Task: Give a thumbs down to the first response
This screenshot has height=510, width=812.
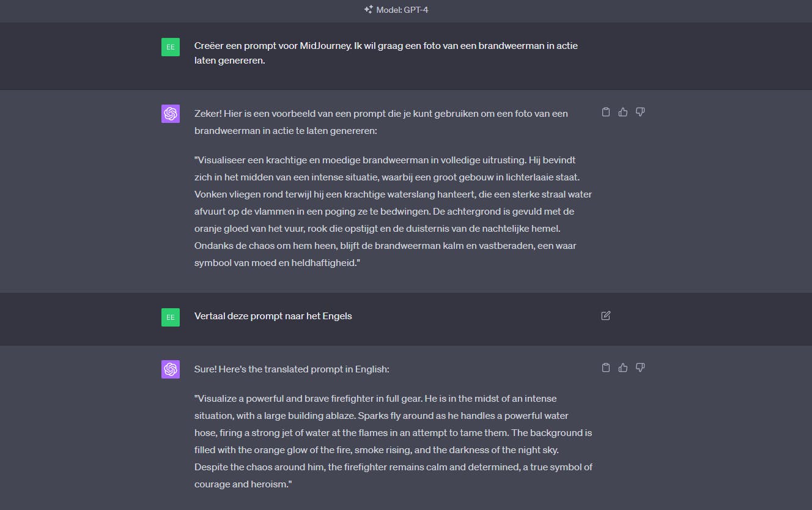Action: coord(640,111)
